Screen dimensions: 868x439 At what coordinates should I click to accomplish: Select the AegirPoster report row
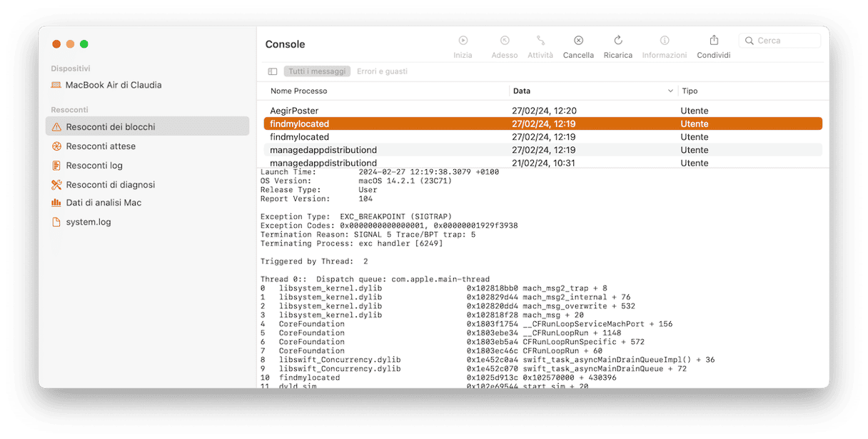542,111
